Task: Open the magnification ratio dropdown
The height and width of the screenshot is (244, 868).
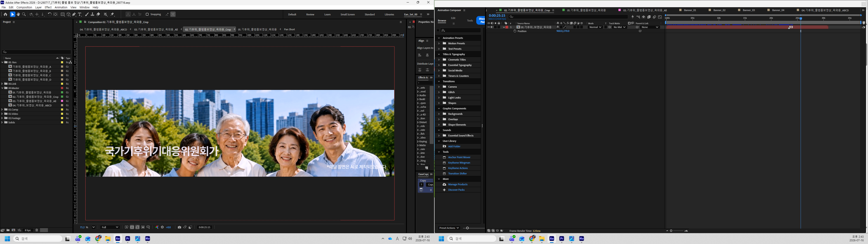Action: (x=94, y=227)
